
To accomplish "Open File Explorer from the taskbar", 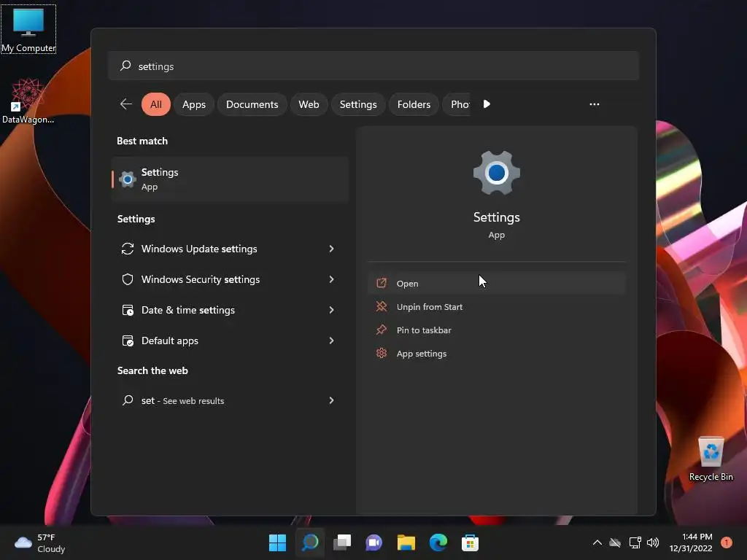I will click(x=406, y=542).
